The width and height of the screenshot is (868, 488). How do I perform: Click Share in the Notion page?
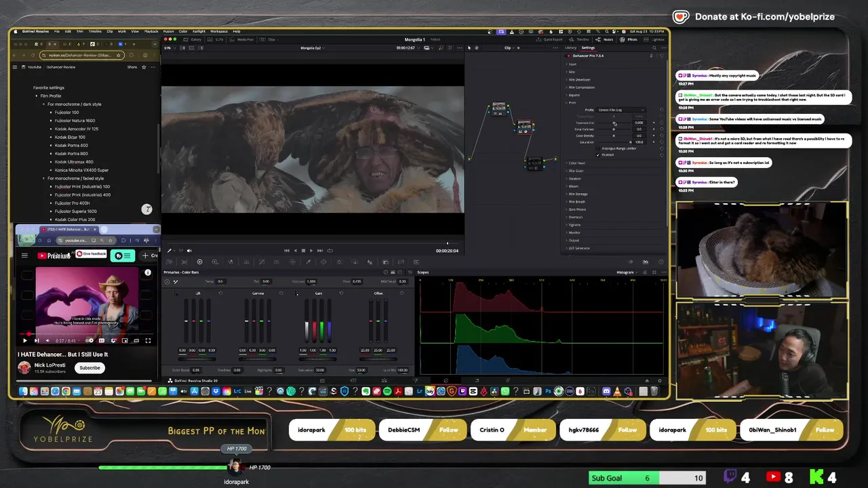pos(132,67)
